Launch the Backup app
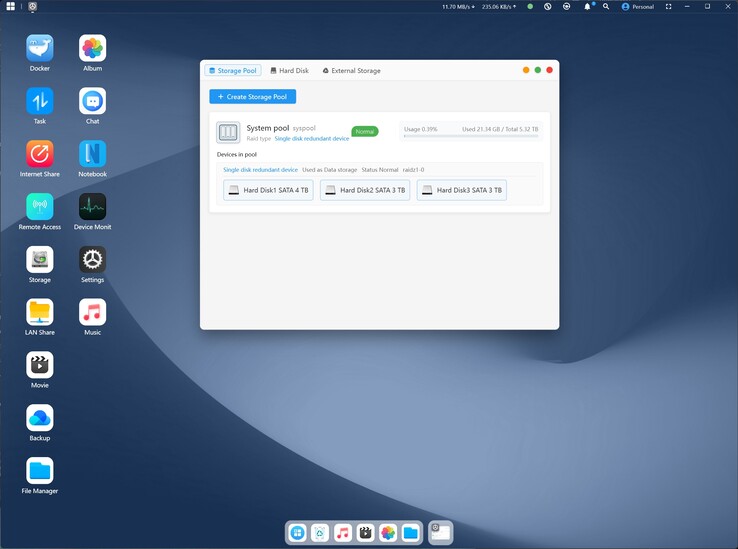Image resolution: width=738 pixels, height=549 pixels. pyautogui.click(x=40, y=418)
